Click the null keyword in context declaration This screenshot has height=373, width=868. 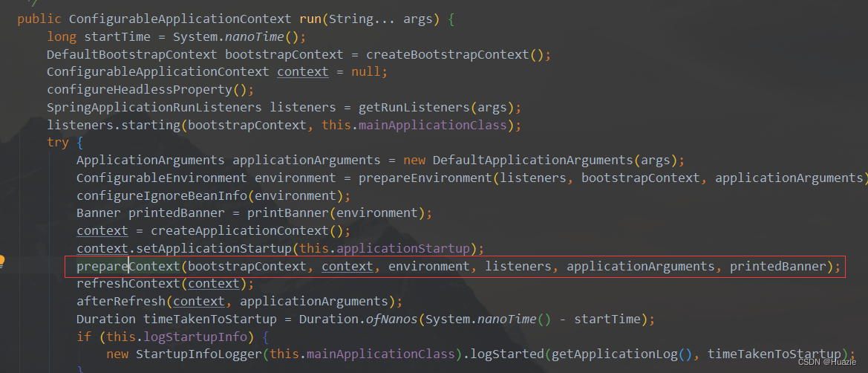click(366, 72)
